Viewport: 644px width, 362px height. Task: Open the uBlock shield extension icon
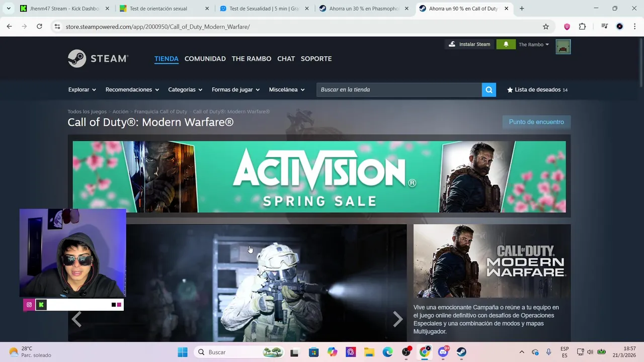(x=567, y=27)
